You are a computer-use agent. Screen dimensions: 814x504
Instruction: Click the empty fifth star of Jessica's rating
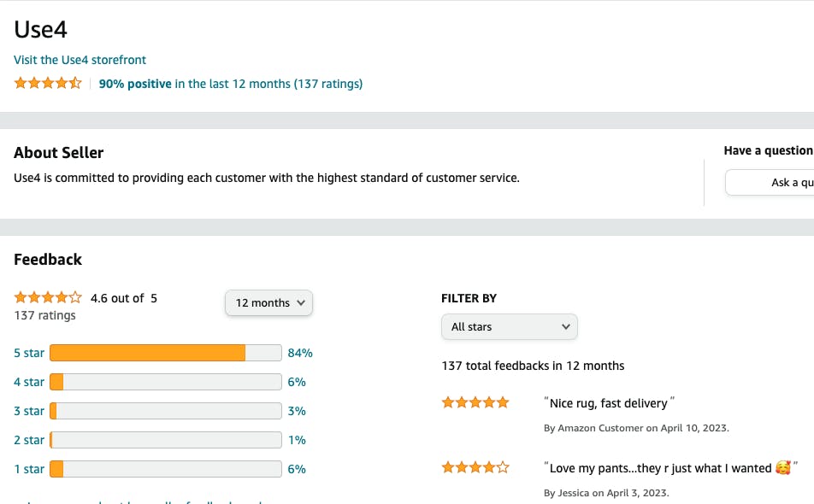pyautogui.click(x=503, y=467)
